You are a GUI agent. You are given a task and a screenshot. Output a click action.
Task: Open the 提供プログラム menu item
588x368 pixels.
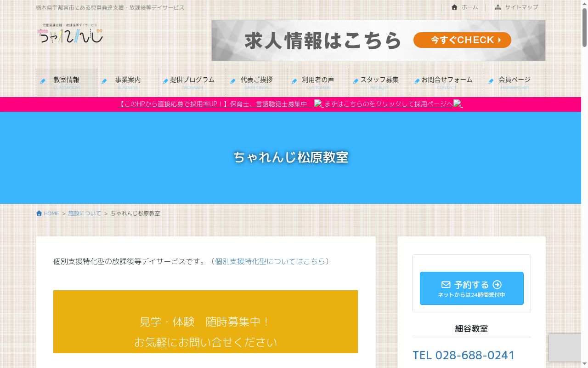(x=192, y=83)
